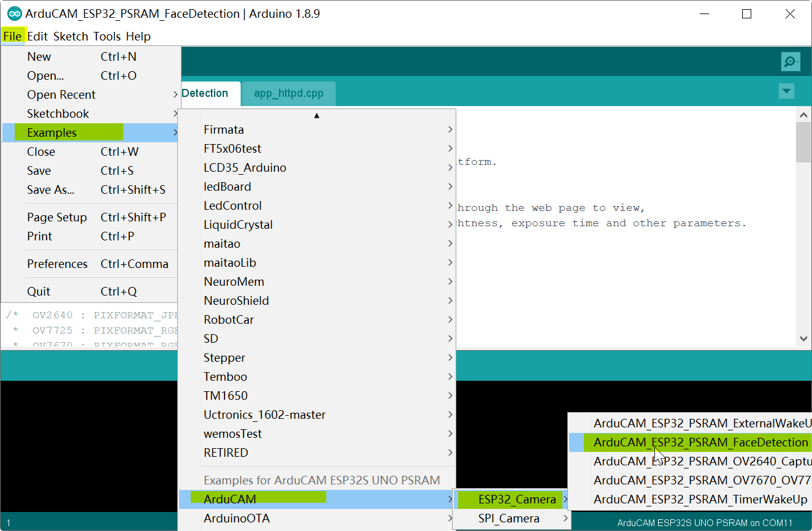The width and height of the screenshot is (812, 531).
Task: Choose Page Setup from the File menu
Action: (x=91, y=217)
